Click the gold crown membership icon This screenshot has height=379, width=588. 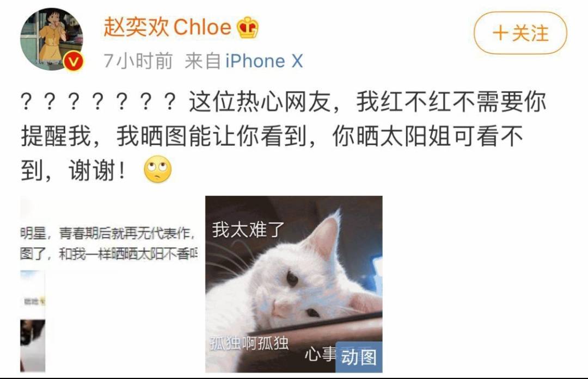(x=248, y=28)
